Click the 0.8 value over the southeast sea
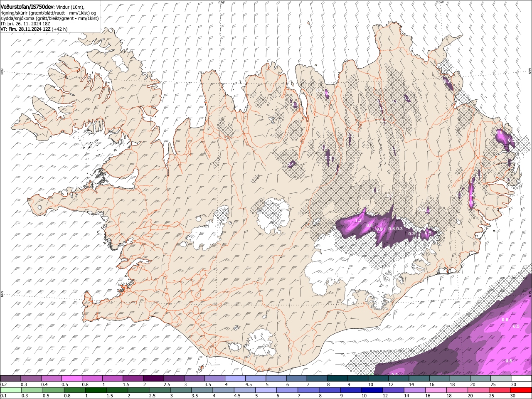 coord(509,361)
